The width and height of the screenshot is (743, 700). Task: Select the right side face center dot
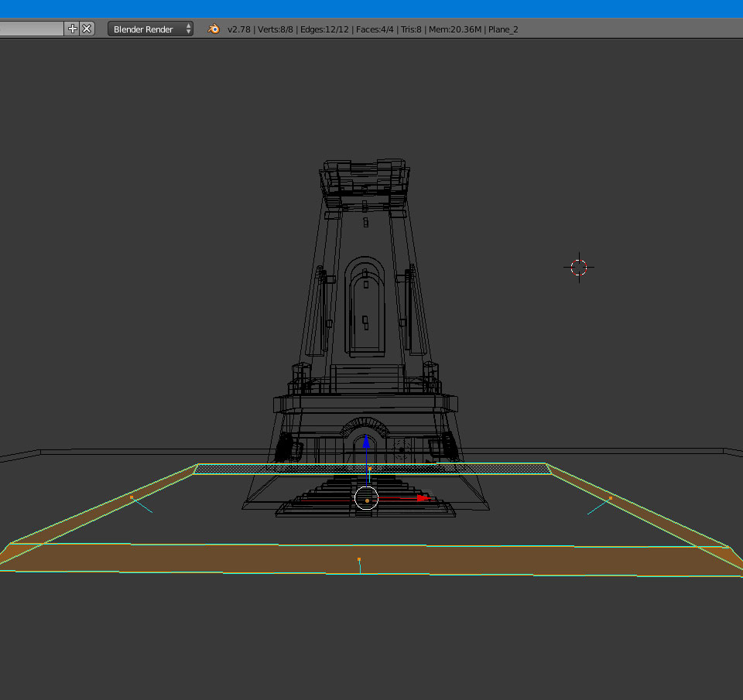coord(610,498)
